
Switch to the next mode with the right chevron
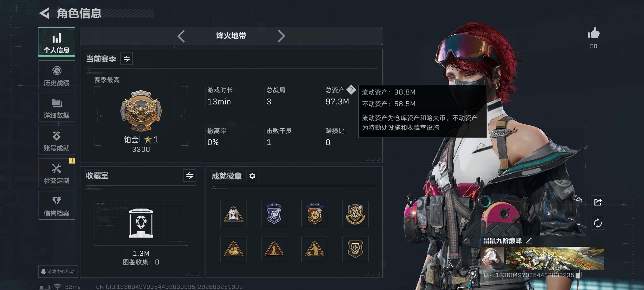(x=281, y=36)
